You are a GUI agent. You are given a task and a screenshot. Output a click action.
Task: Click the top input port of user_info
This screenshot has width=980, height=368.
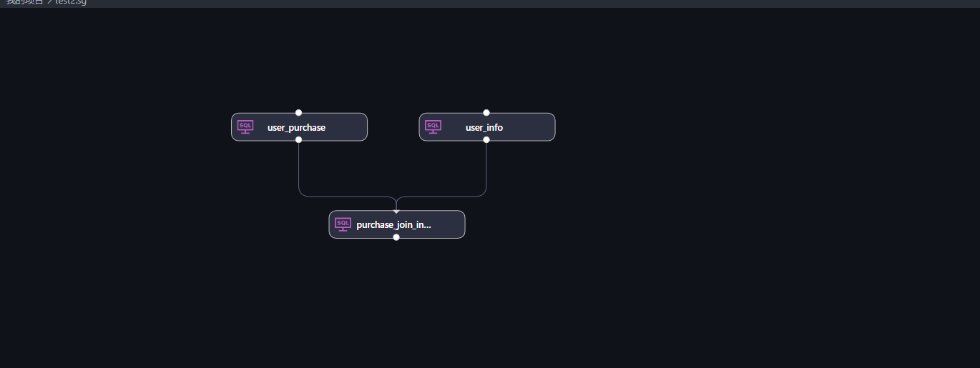click(486, 113)
